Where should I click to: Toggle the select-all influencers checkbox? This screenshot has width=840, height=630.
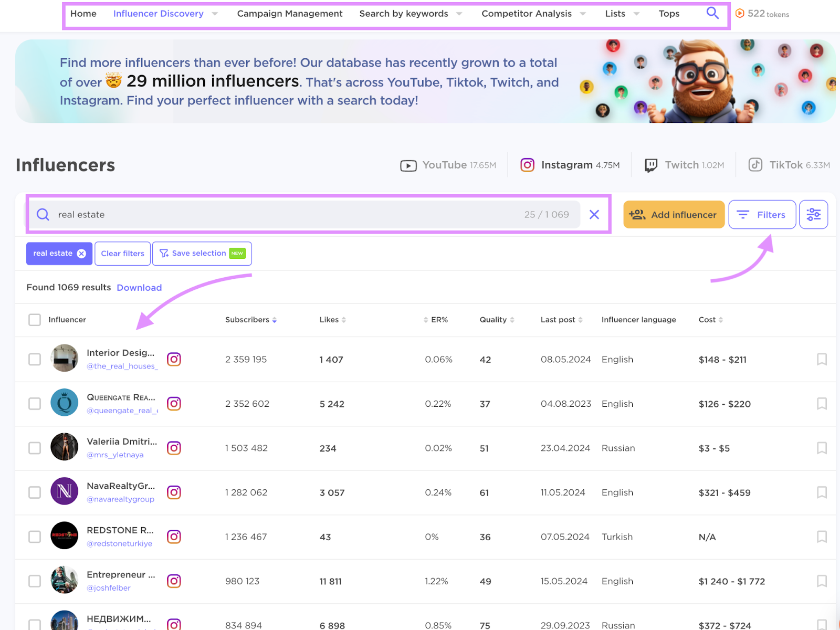[35, 320]
